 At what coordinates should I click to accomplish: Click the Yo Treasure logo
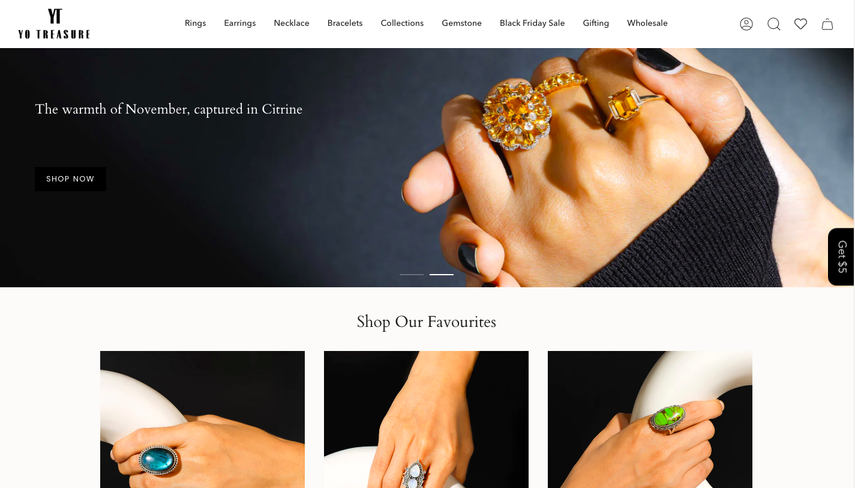[x=54, y=24]
